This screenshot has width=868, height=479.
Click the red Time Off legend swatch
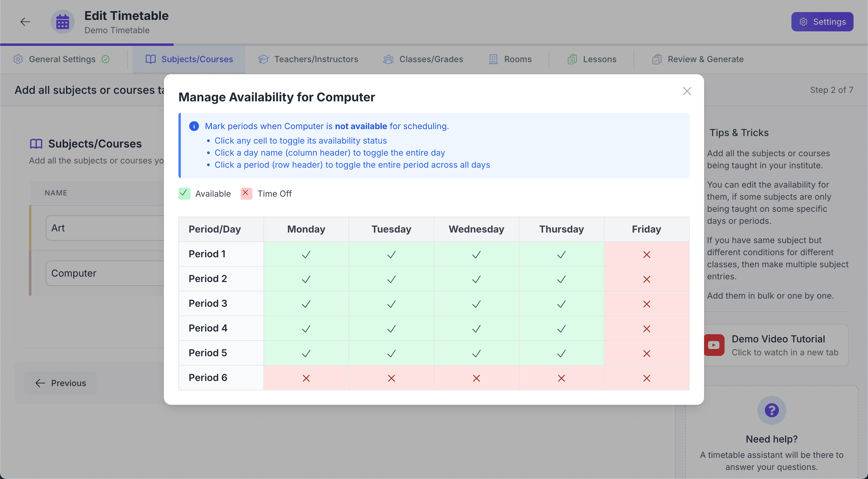[246, 194]
